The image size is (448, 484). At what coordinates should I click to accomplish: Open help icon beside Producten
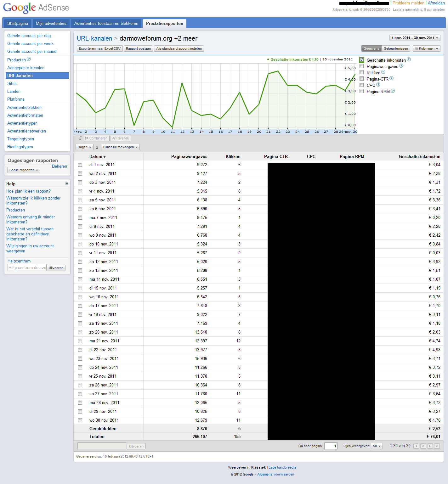pyautogui.click(x=29, y=59)
